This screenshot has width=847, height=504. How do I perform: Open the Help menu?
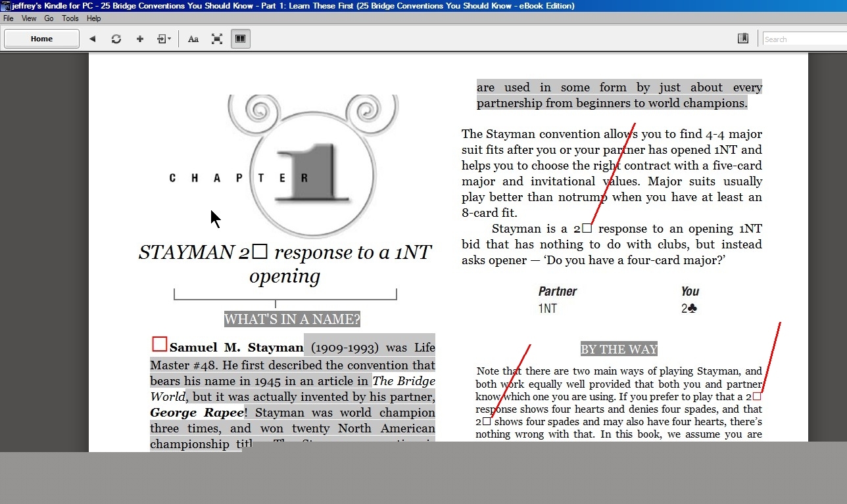tap(94, 18)
